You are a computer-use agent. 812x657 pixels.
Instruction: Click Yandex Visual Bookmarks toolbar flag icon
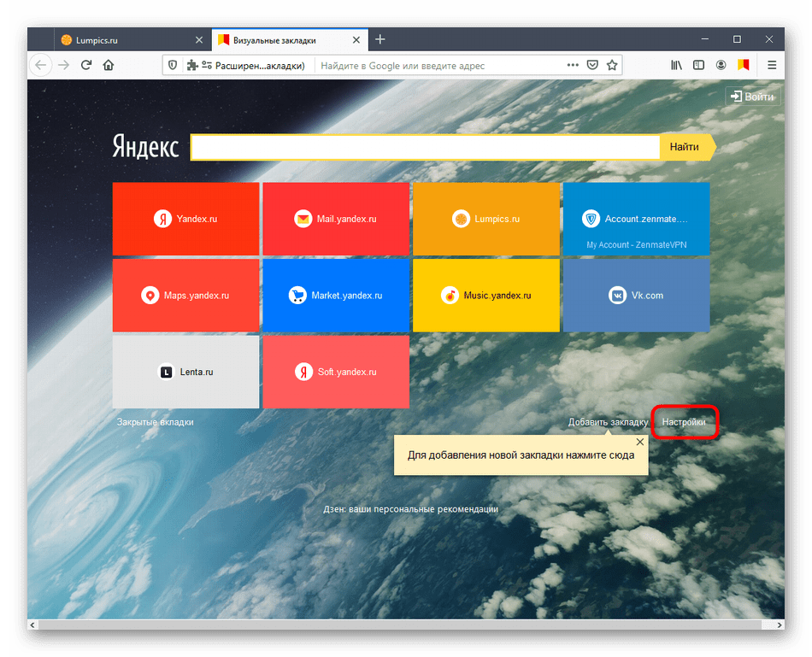(743, 65)
